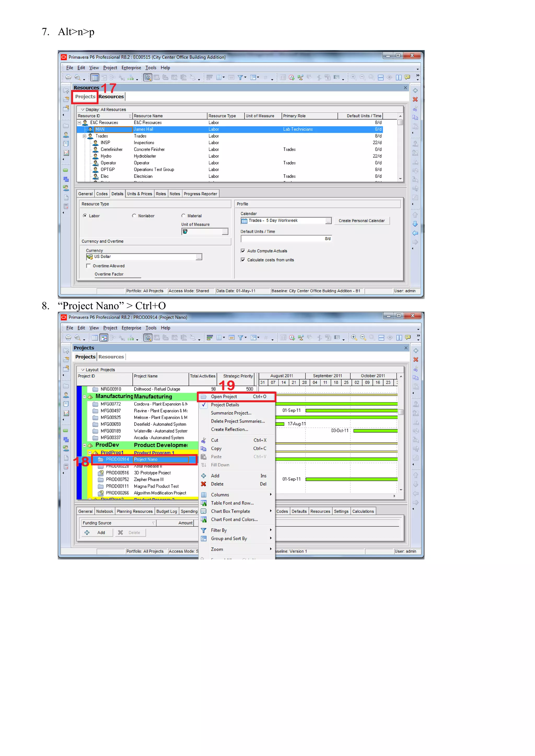535x756 pixels.
Task: Click the Zoom In magnifier in the lower window toolbar
Action: (354, 338)
